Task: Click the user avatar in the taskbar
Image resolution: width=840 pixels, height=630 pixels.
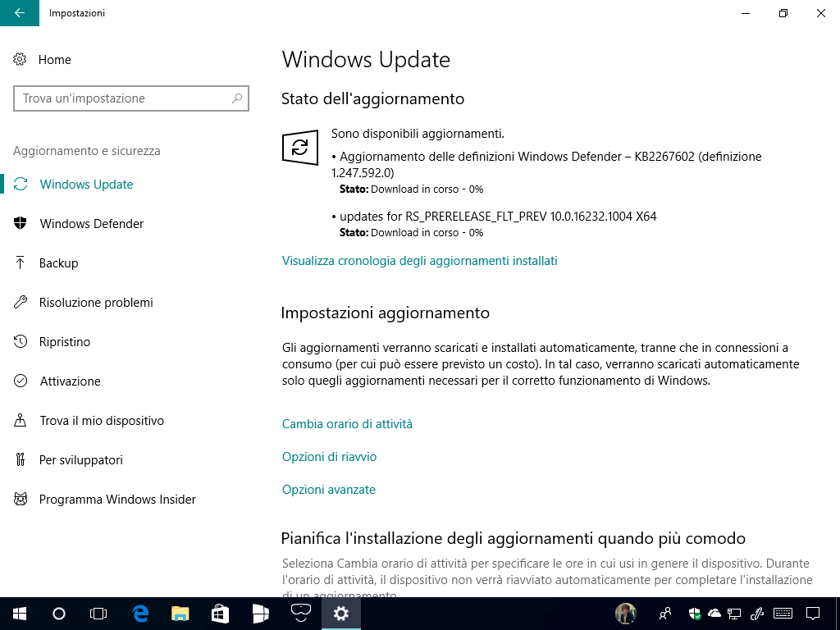Action: (626, 614)
